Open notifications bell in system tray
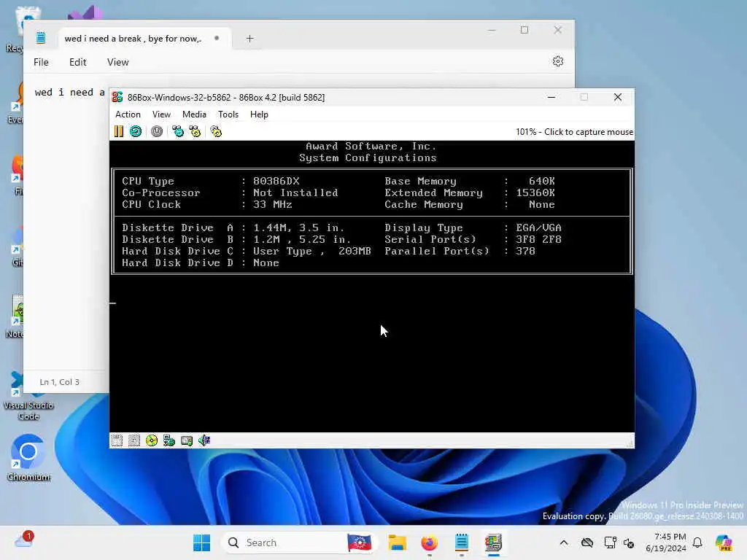This screenshot has height=560, width=747. click(697, 542)
